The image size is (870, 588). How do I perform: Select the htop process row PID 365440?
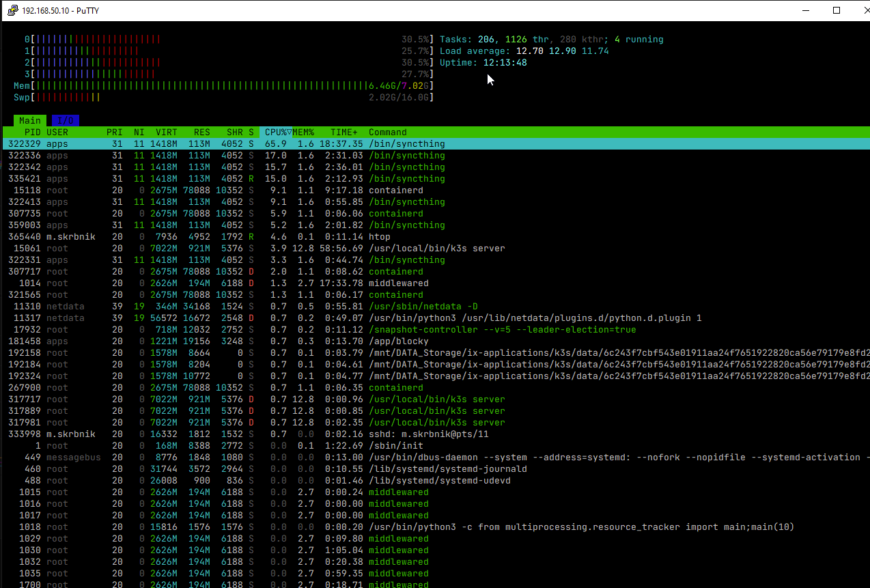point(436,237)
